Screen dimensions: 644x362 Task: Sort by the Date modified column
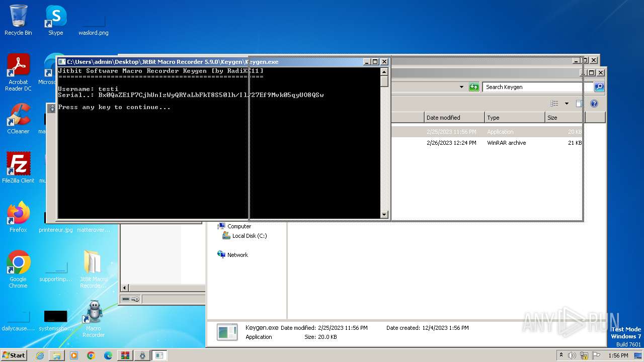454,118
